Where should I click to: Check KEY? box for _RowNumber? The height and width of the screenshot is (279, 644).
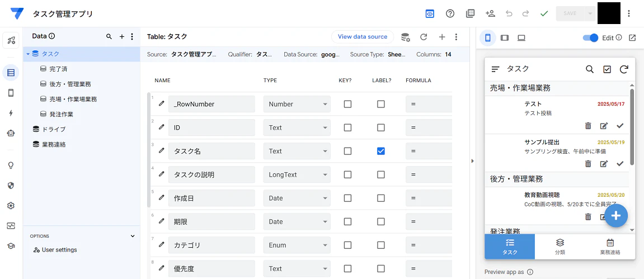pyautogui.click(x=347, y=104)
